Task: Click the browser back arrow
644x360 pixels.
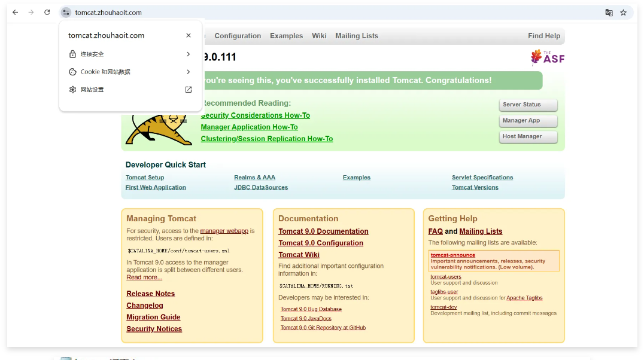Action: pos(15,13)
